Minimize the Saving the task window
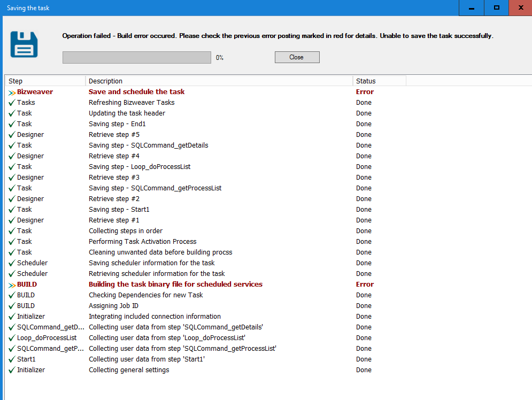The image size is (532, 400). 471,8
